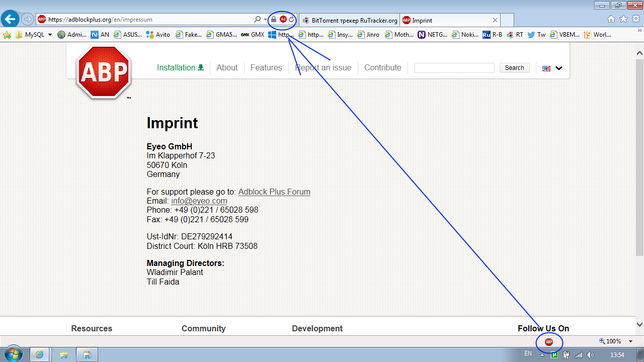This screenshot has height=362, width=644.
Task: Open the Tw Twitter favorite bookmark
Action: click(x=536, y=35)
